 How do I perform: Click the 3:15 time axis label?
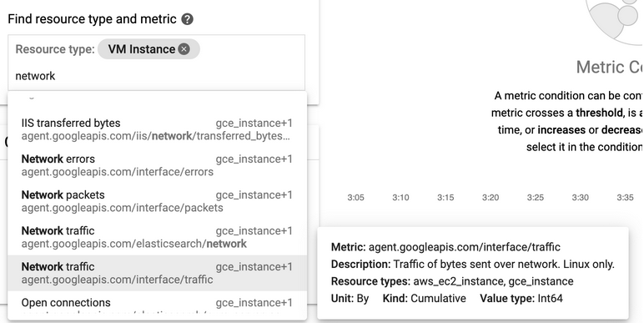pyautogui.click(x=445, y=198)
